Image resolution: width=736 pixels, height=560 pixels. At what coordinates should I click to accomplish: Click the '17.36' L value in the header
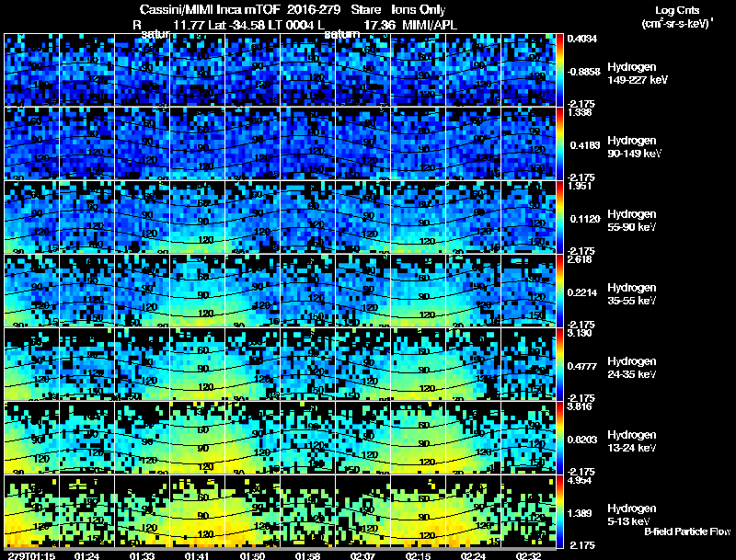click(x=378, y=25)
